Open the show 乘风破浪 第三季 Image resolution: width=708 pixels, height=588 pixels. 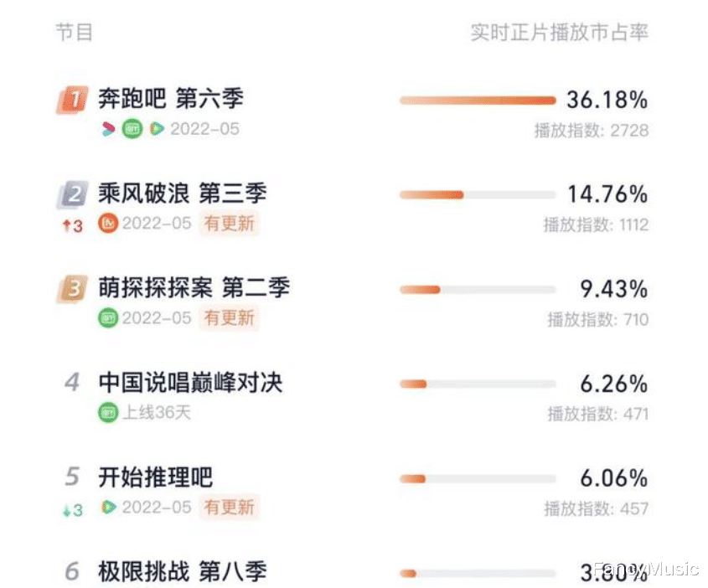coord(183,193)
